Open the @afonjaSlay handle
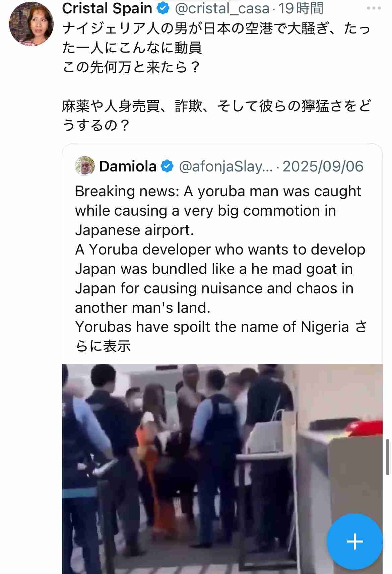This screenshot has width=392, height=574. click(x=226, y=166)
